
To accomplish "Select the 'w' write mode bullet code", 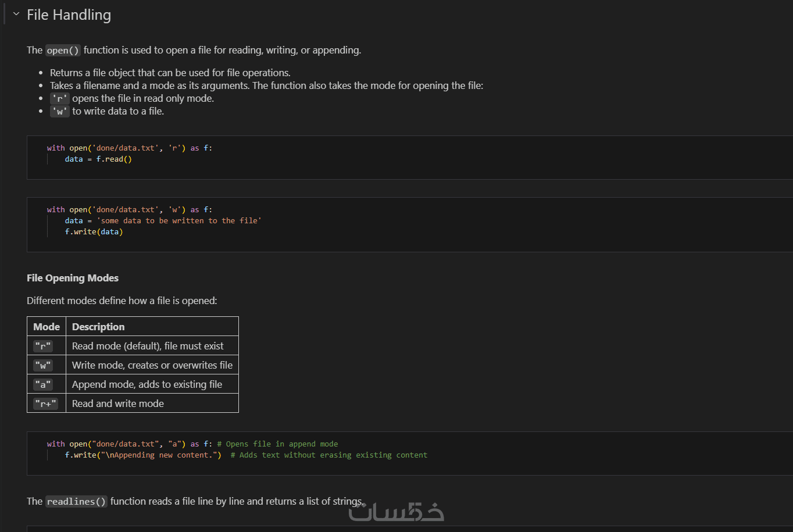I will [x=59, y=112].
